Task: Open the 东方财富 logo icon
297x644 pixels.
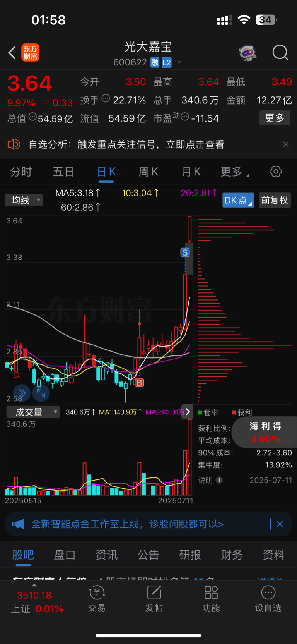Action: [31, 53]
